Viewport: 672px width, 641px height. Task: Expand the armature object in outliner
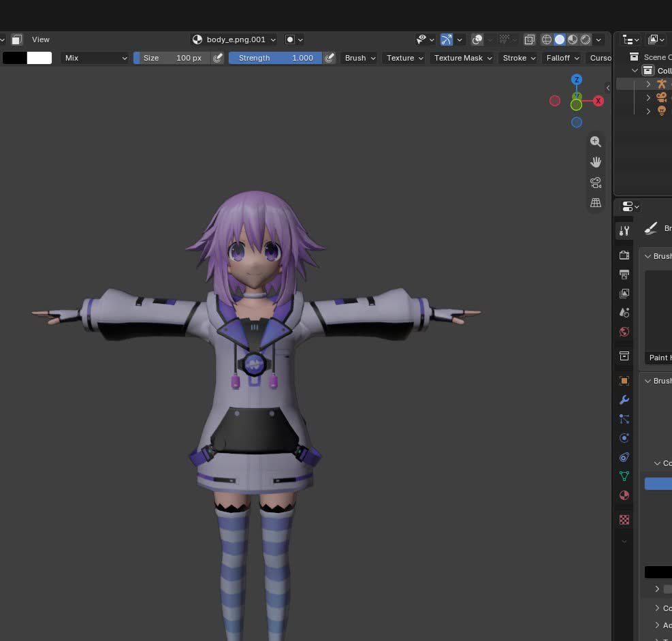tap(648, 84)
